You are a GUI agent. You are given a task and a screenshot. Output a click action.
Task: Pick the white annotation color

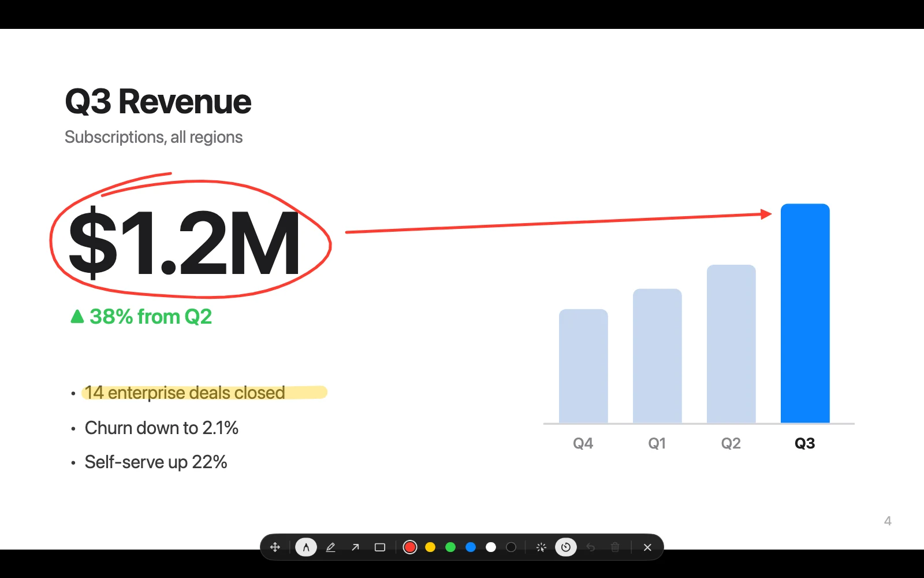pos(491,547)
